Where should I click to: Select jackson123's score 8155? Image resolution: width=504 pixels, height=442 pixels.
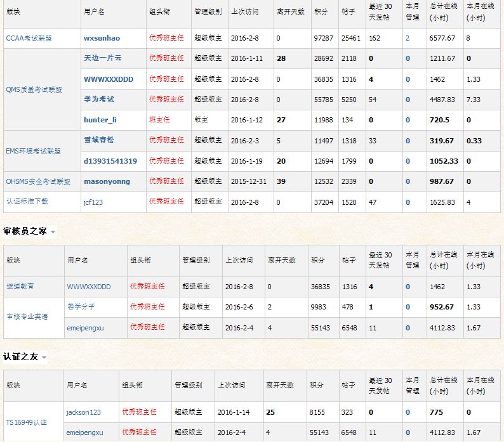317,412
